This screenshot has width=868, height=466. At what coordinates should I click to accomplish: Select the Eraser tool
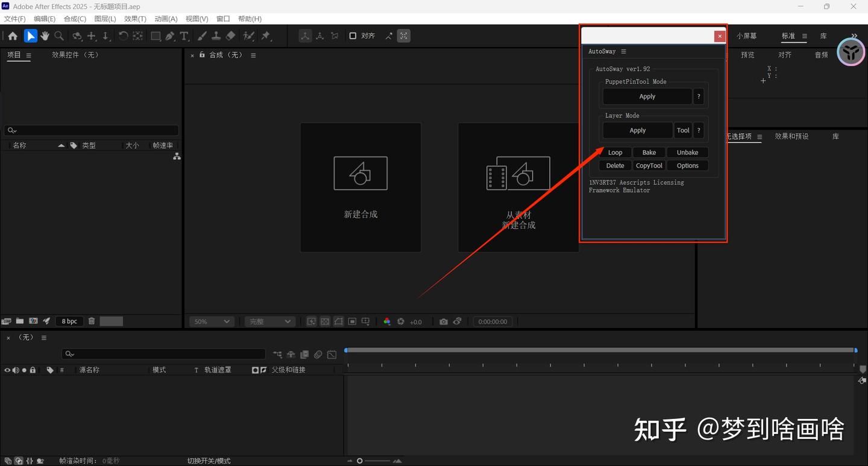230,36
